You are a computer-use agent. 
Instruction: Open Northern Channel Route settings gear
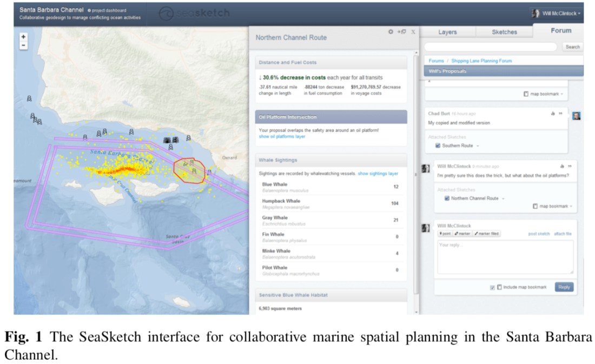click(391, 32)
